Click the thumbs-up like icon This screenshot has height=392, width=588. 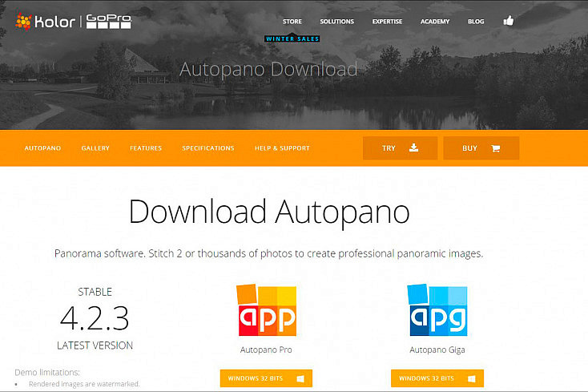point(508,21)
